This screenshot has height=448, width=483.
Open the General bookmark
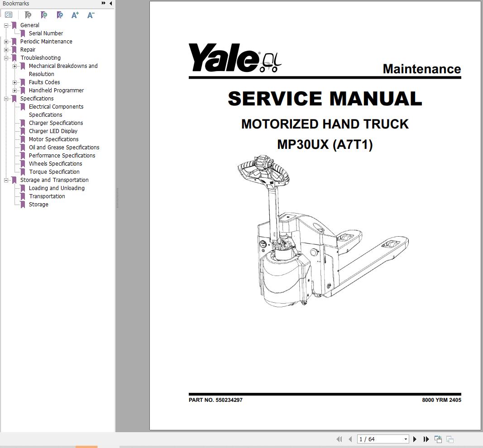29,25
